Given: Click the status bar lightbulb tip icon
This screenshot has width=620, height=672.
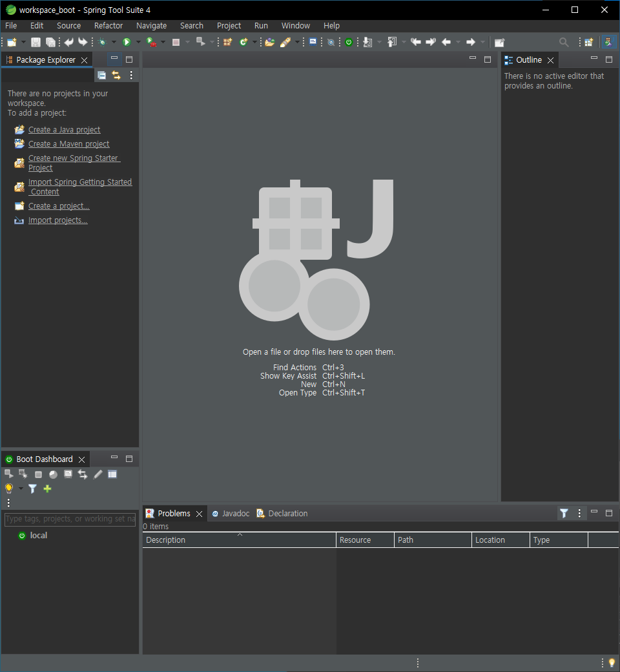Looking at the screenshot, I should tap(612, 663).
